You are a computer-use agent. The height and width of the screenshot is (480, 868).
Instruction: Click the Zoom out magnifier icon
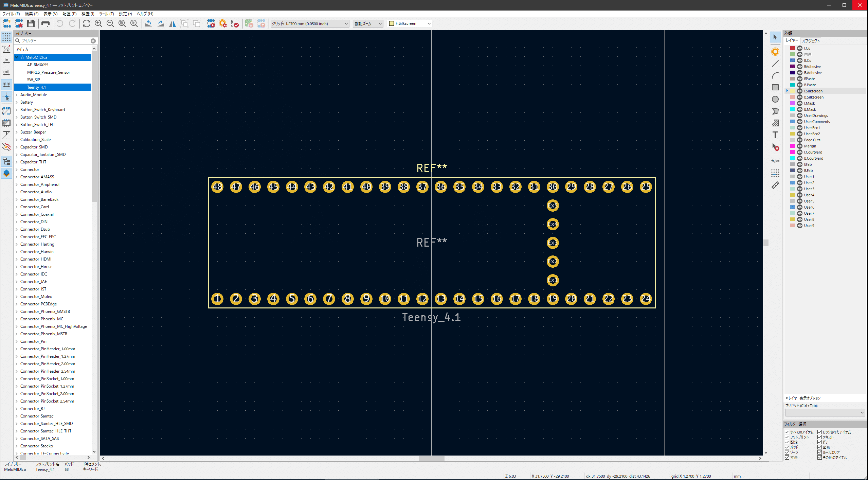tap(110, 23)
